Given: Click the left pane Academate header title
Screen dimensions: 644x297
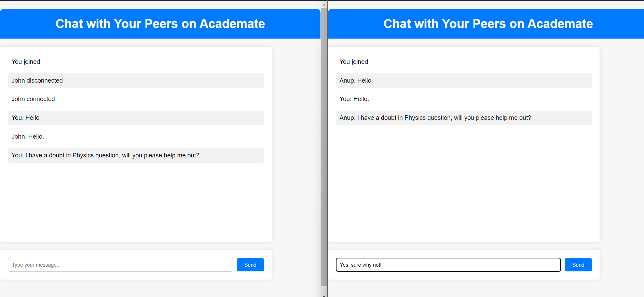Looking at the screenshot, I should (160, 24).
